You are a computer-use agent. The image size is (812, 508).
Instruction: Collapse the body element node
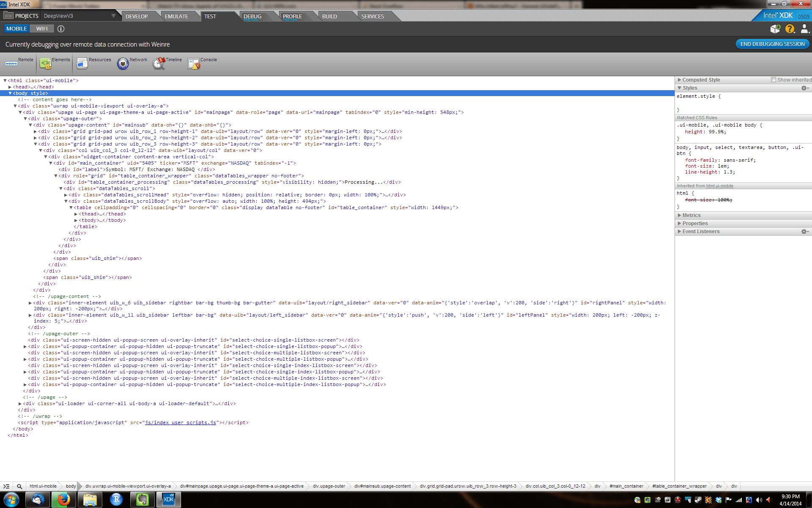click(10, 93)
